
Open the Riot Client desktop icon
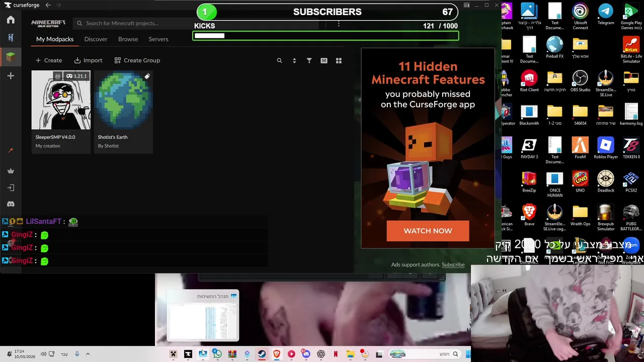[x=529, y=81]
